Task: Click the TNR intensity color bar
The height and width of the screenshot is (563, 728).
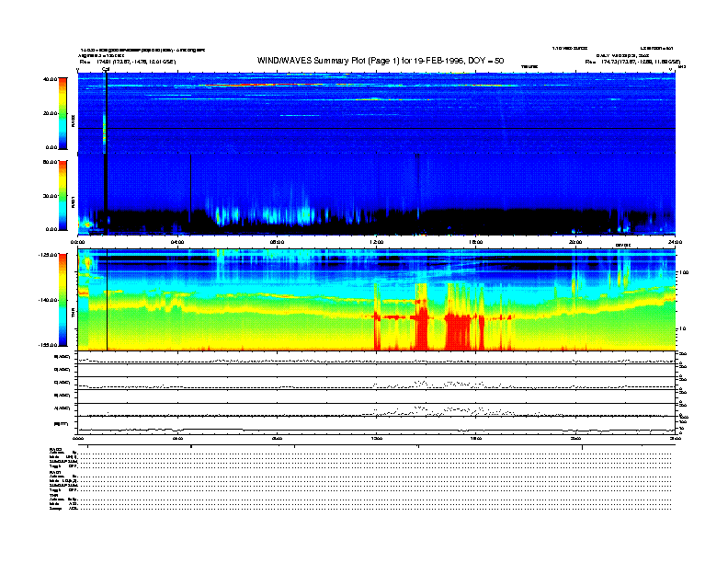Action: pos(63,300)
